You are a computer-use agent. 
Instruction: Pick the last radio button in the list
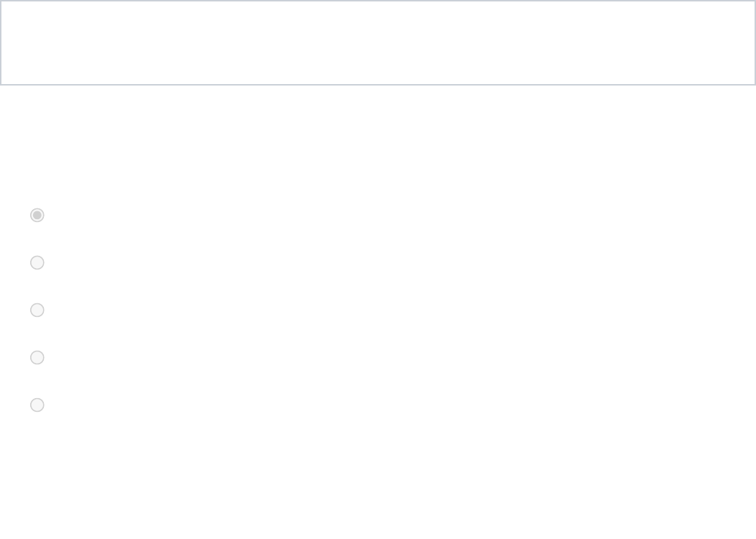[x=37, y=405]
